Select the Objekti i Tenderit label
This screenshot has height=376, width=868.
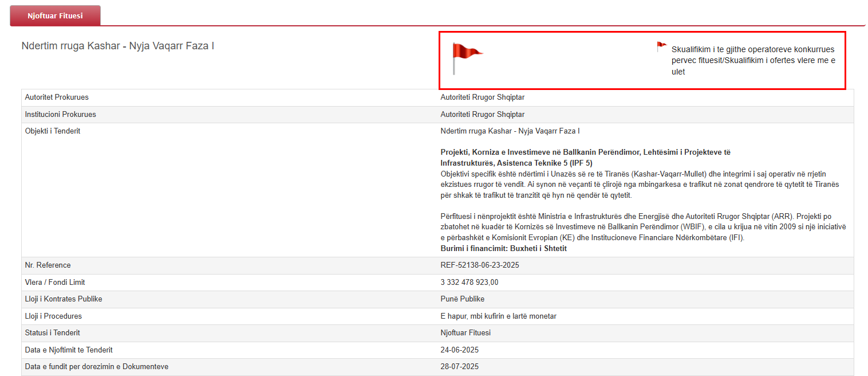coord(53,131)
